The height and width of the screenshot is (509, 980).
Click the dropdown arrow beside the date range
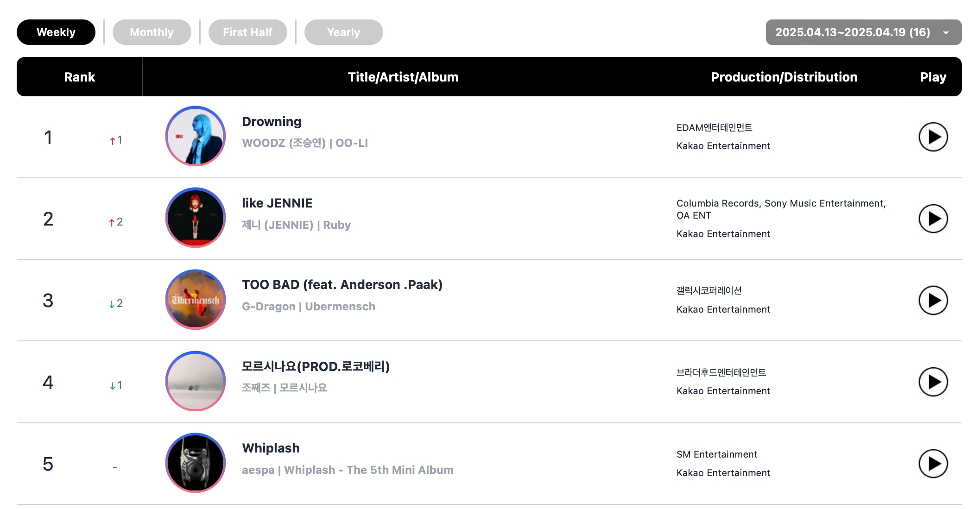[x=946, y=33]
